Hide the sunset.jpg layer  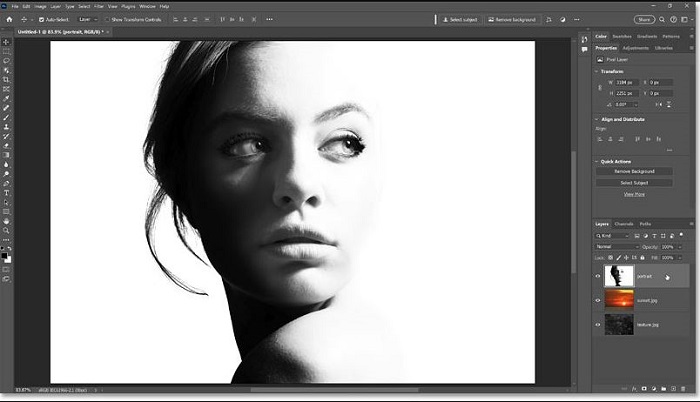pyautogui.click(x=598, y=299)
